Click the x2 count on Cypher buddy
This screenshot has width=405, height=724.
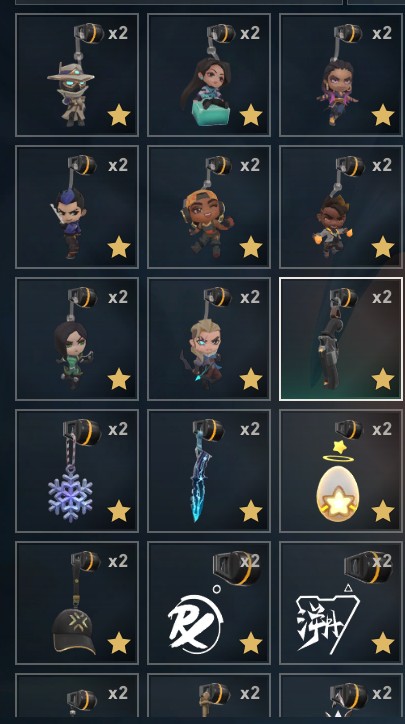tap(118, 33)
